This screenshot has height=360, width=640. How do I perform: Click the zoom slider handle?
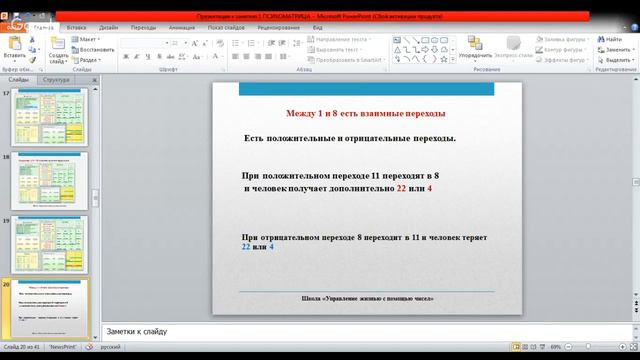pyautogui.click(x=588, y=347)
